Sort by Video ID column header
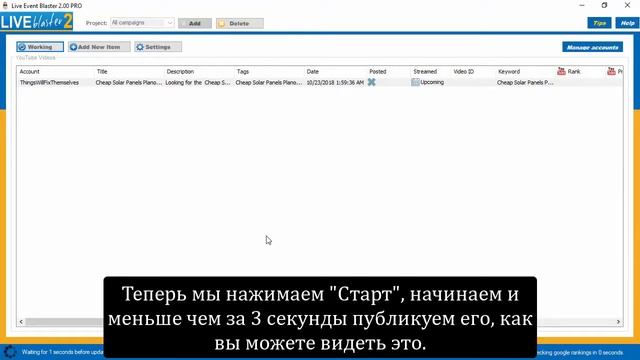Viewport: 640px width, 360px height. (464, 71)
